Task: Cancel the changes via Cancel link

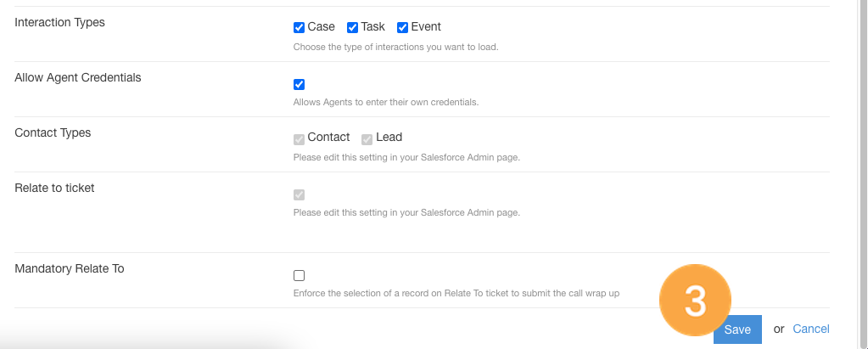Action: [x=811, y=329]
